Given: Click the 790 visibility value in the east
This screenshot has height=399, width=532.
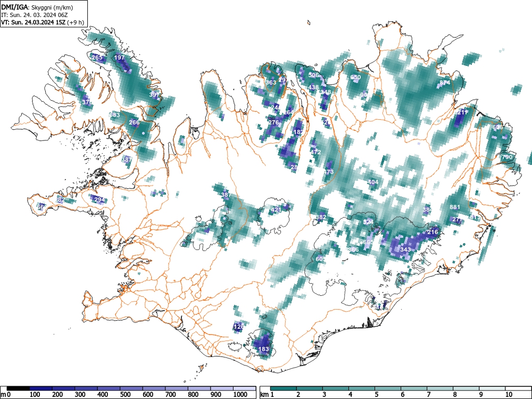Looking at the screenshot, I should coord(507,157).
